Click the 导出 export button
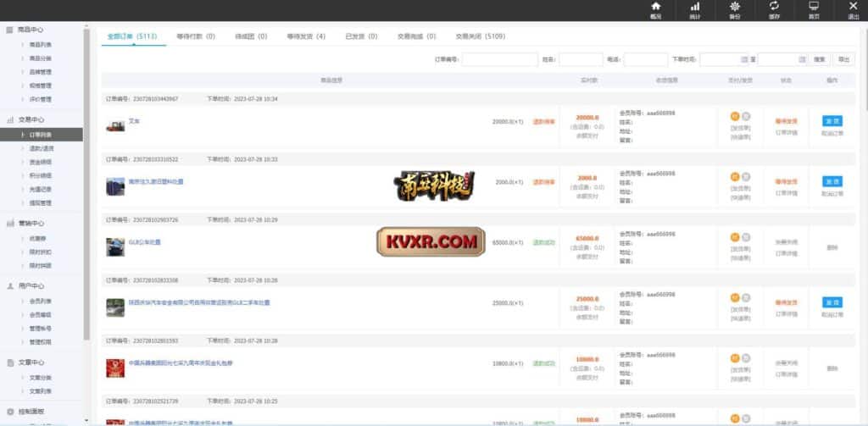Screen dimensions: 868x426 coord(843,60)
